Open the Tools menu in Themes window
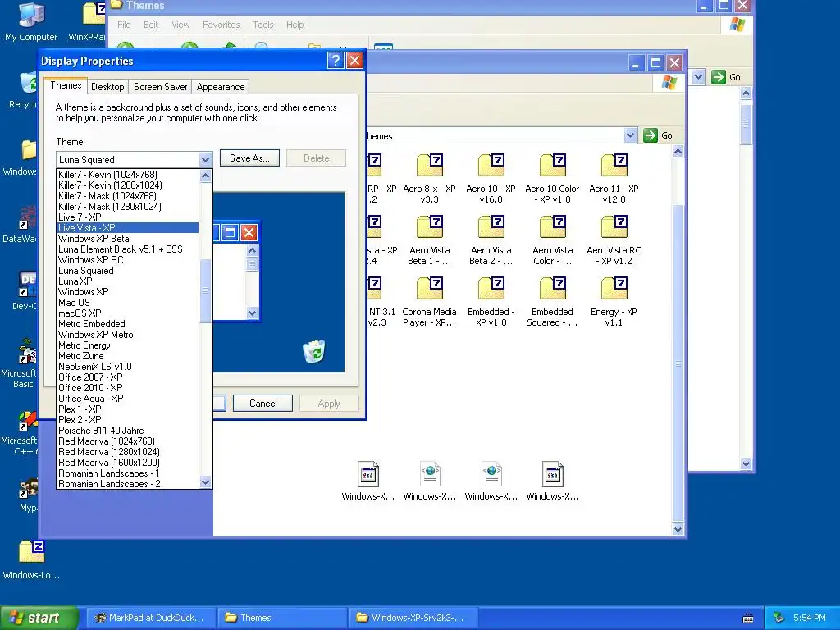 (263, 25)
